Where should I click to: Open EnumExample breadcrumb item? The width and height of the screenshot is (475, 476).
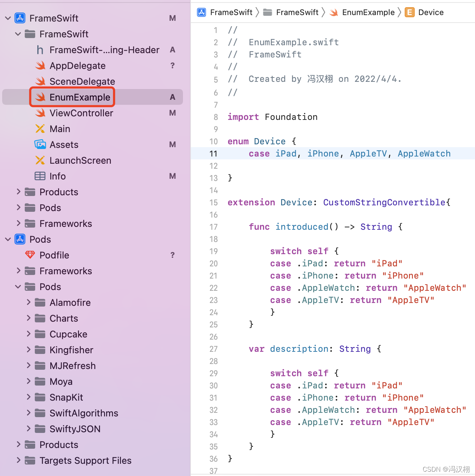368,12
